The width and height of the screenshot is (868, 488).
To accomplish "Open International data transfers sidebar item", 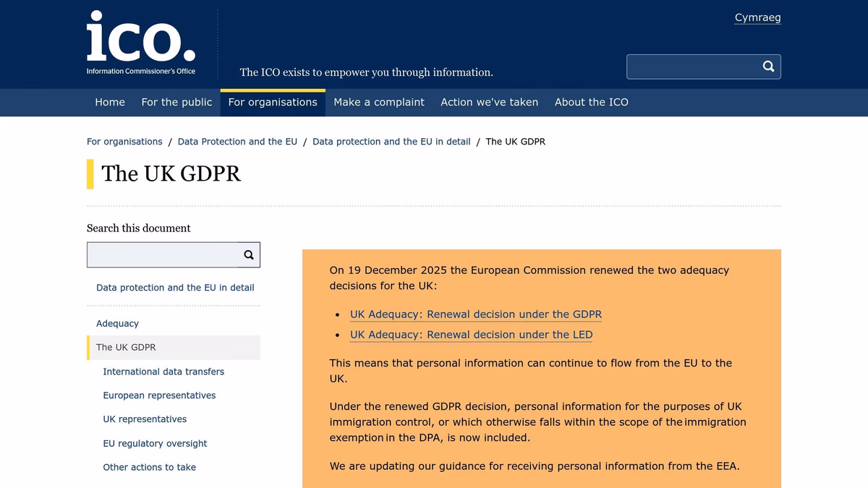I will click(x=163, y=372).
